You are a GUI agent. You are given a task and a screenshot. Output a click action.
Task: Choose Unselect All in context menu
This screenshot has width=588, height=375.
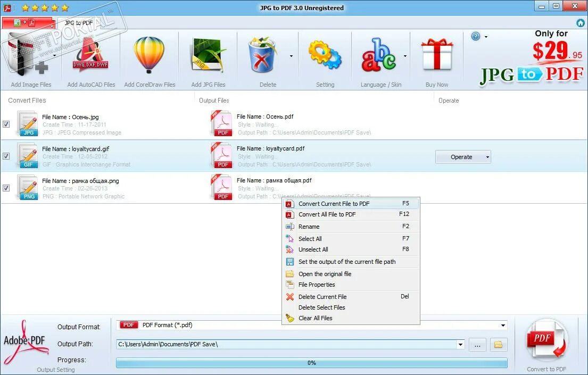(x=351, y=249)
